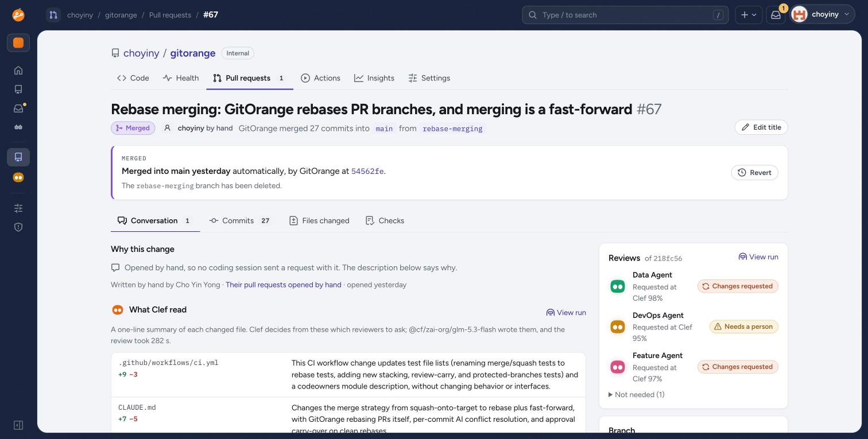Go to the Actions tab

pyautogui.click(x=321, y=78)
